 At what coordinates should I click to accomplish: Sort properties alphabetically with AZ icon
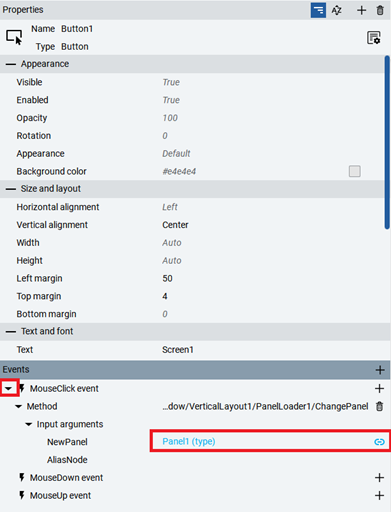pos(337,10)
